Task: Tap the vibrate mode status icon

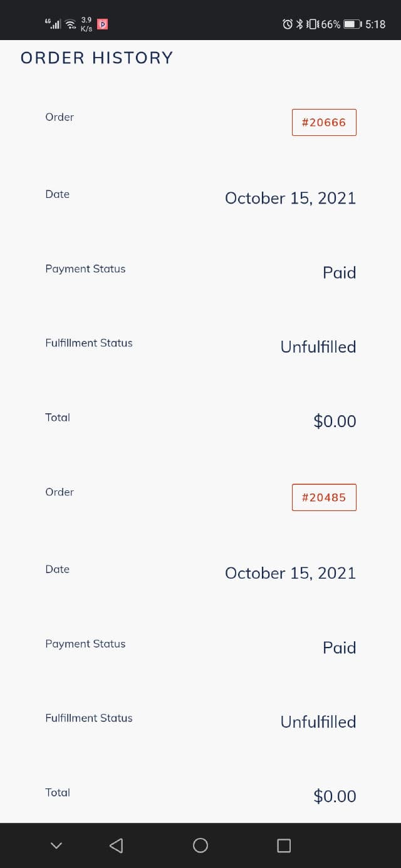Action: coord(311,24)
